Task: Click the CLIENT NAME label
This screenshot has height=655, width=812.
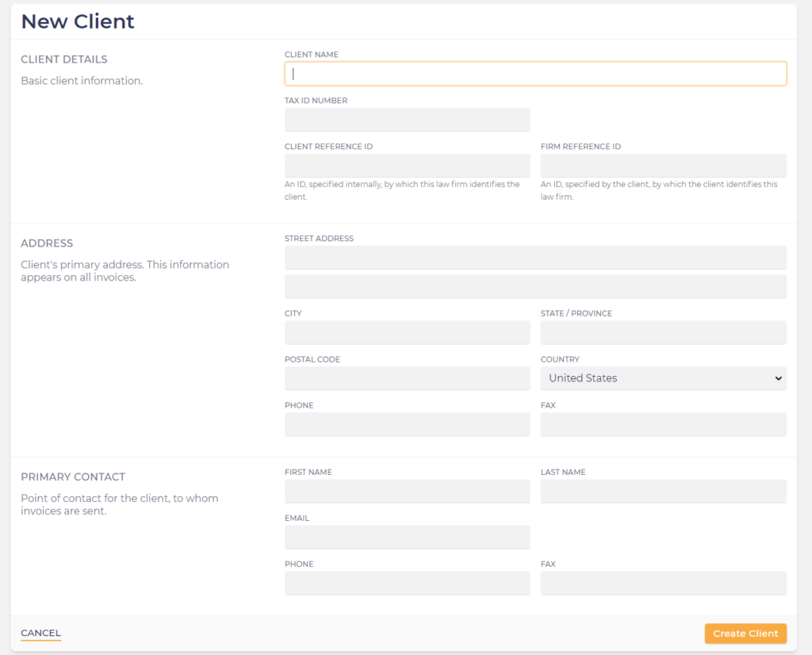Action: 311,55
